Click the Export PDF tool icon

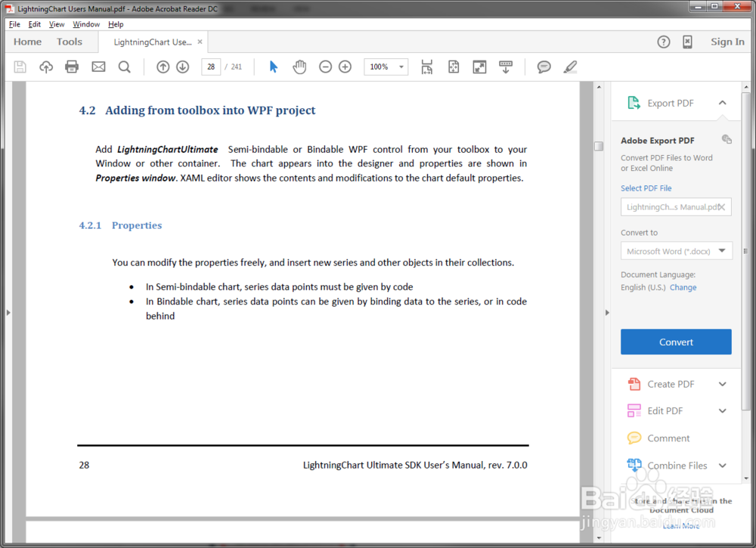(634, 103)
